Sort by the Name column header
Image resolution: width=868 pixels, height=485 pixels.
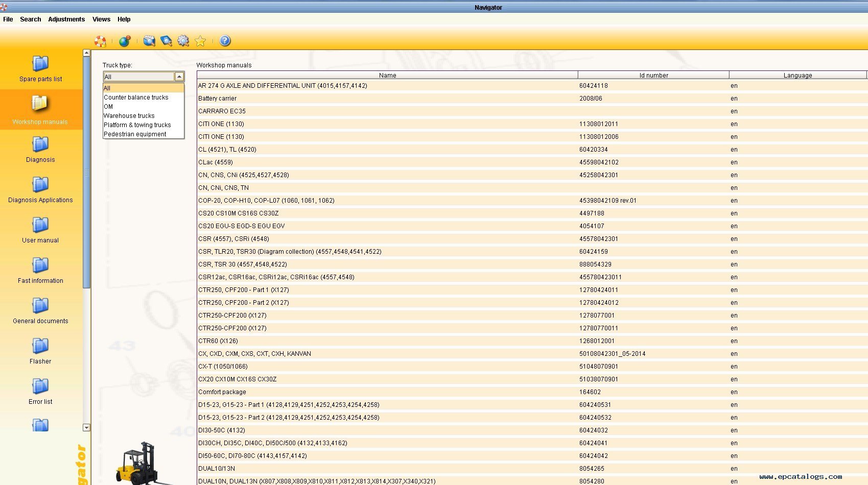[387, 75]
